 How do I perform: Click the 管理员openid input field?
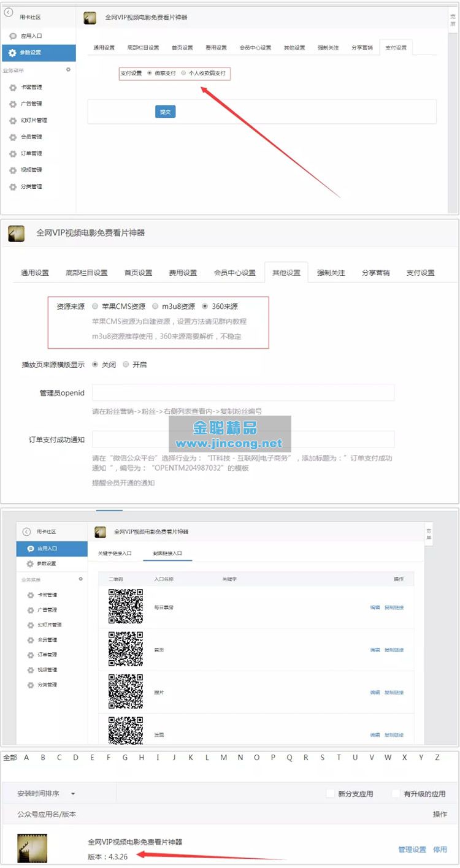(243, 392)
